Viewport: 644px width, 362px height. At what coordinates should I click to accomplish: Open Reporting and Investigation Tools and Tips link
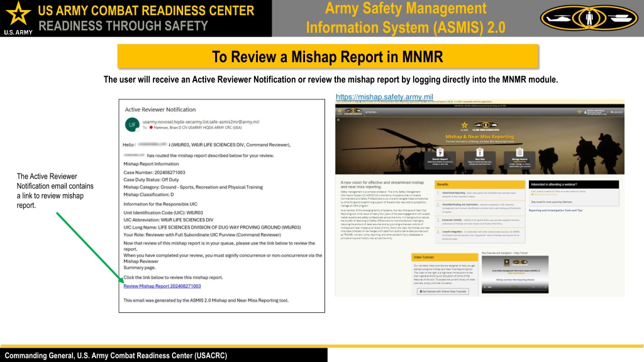pyautogui.click(x=555, y=211)
